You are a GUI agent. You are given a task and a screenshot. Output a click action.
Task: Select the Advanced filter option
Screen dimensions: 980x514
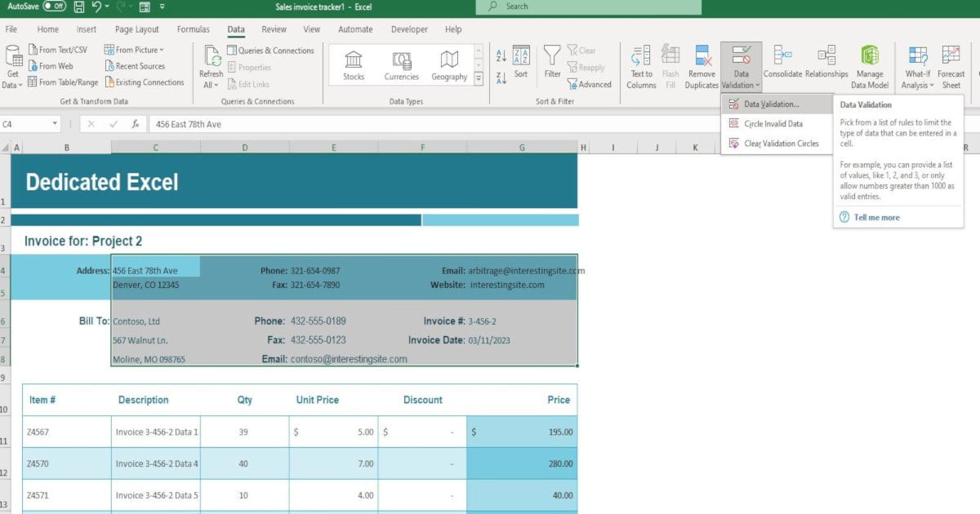coord(590,84)
